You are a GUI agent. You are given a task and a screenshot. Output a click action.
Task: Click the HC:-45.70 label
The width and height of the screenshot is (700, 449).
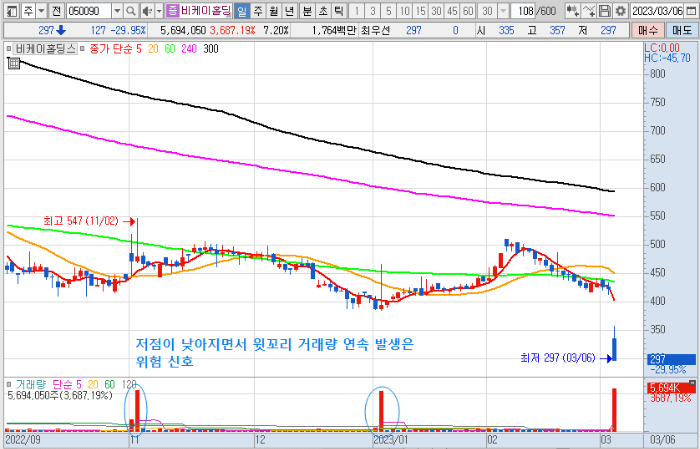click(x=667, y=58)
